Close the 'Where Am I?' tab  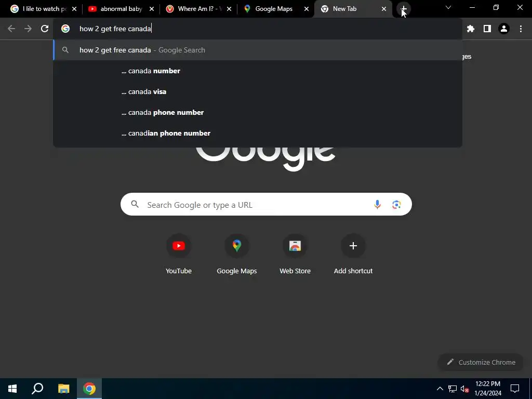coord(229,9)
